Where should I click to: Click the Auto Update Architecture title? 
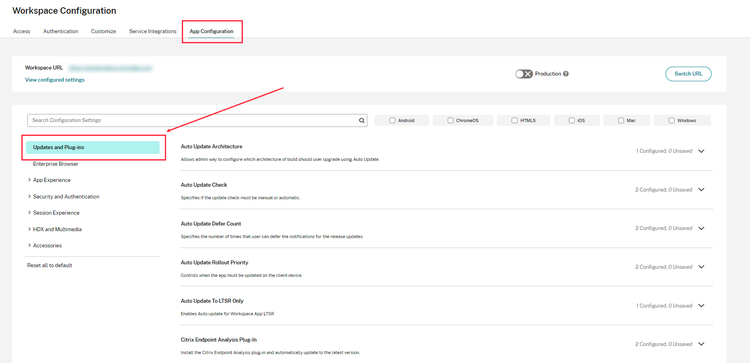pos(211,146)
